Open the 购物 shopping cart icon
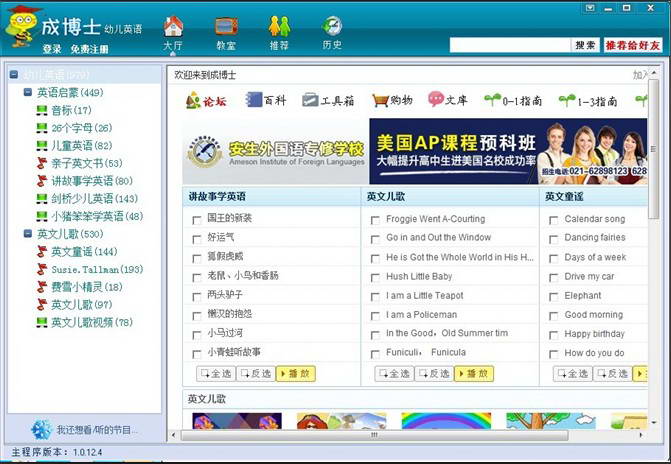The height and width of the screenshot is (464, 671). click(x=380, y=100)
